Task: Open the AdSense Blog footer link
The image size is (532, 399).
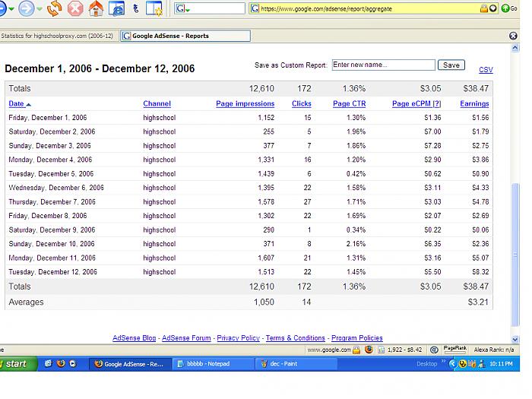Action: click(x=134, y=338)
